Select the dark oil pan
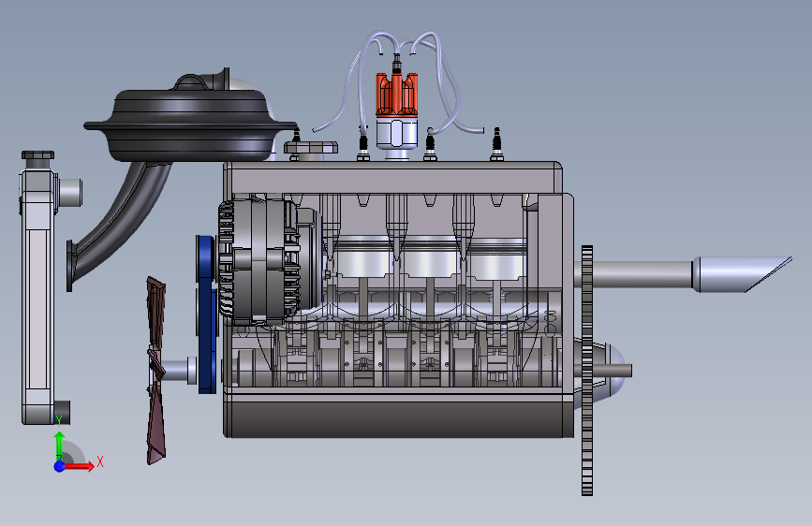The height and width of the screenshot is (526, 812). pyautogui.click(x=396, y=418)
